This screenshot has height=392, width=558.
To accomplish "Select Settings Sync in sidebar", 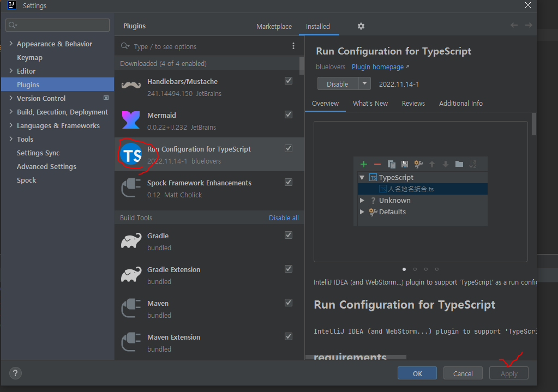I will (x=38, y=153).
